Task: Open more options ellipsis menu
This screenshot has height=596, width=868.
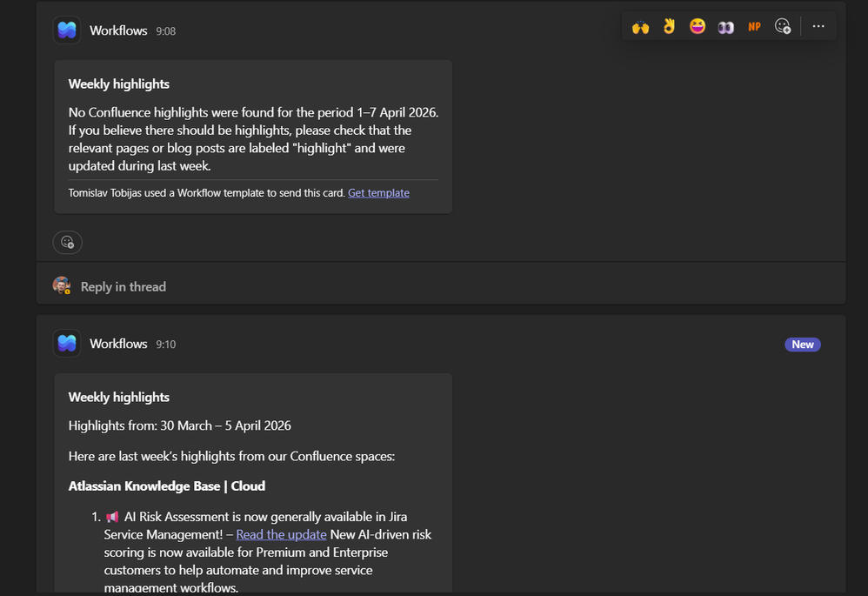Action: coord(818,26)
